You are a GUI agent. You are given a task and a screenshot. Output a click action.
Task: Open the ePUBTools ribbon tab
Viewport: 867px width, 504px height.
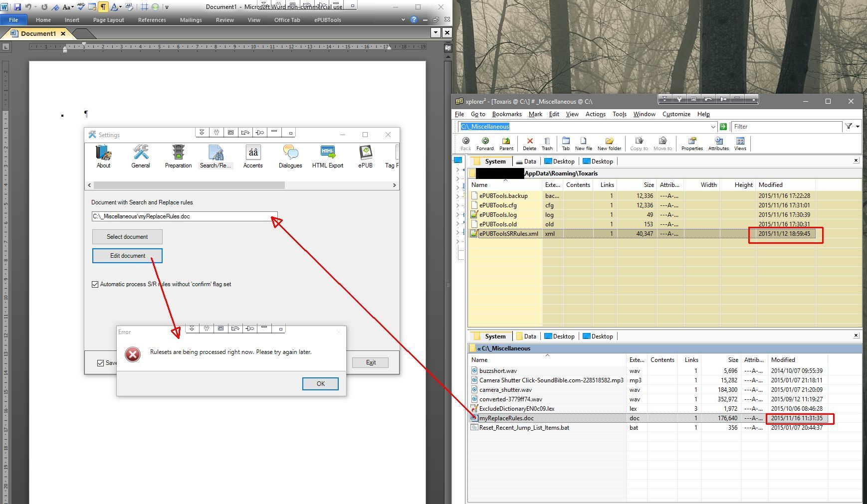click(x=328, y=20)
